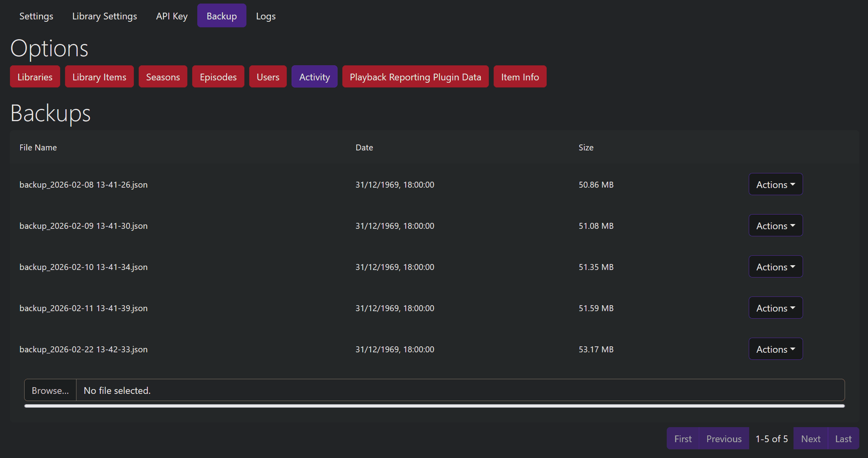Enable the Seasons backup option
This screenshot has width=868, height=458.
[162, 76]
